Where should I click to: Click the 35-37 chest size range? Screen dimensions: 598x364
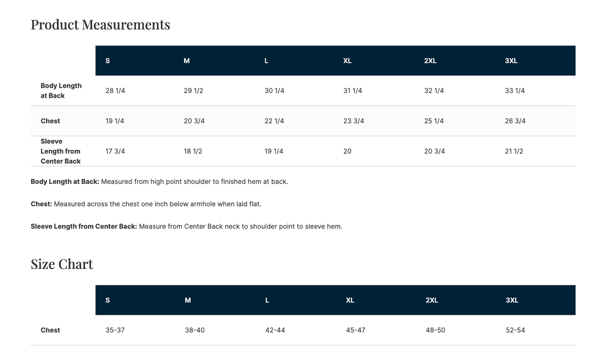click(115, 330)
